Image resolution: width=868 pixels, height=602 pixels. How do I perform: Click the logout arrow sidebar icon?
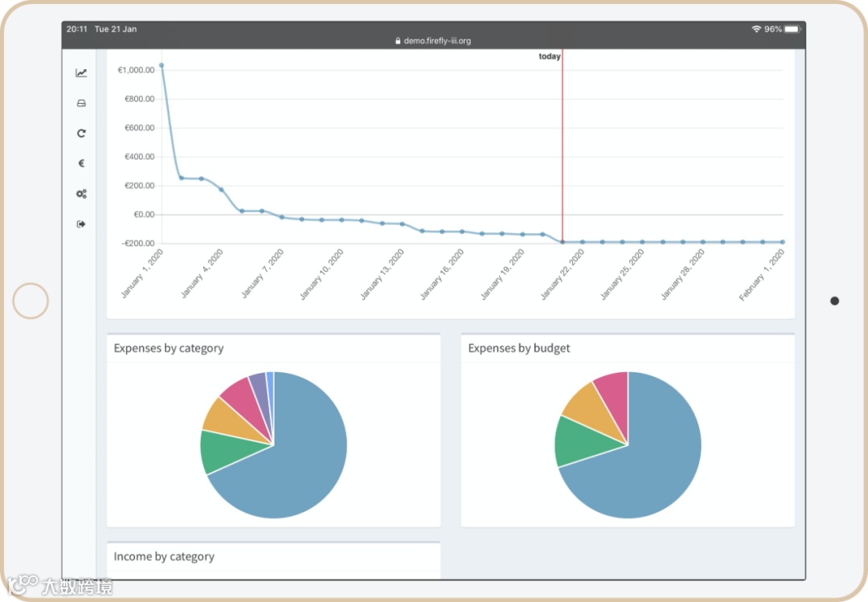pos(81,223)
